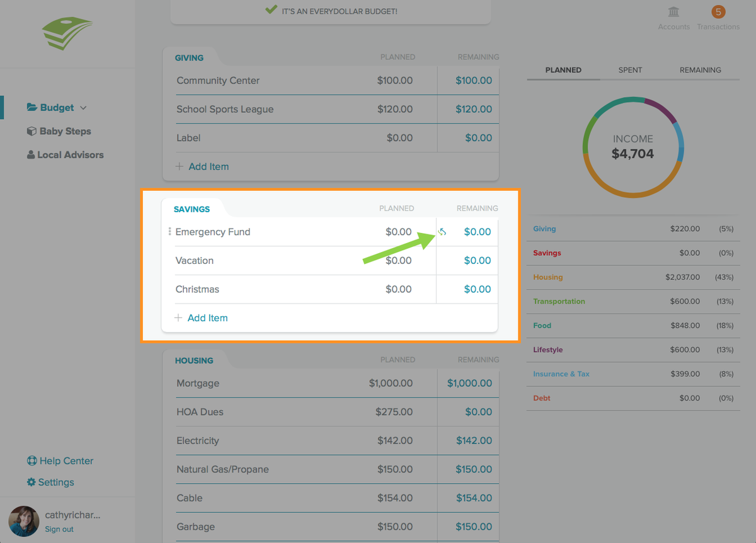Screen dimensions: 756x543
Task: Click Christmas planned $0.00
Action: [x=399, y=289]
